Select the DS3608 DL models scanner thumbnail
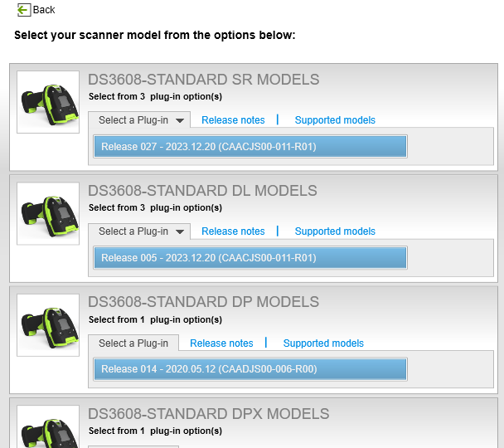The image size is (504, 448). (x=48, y=213)
